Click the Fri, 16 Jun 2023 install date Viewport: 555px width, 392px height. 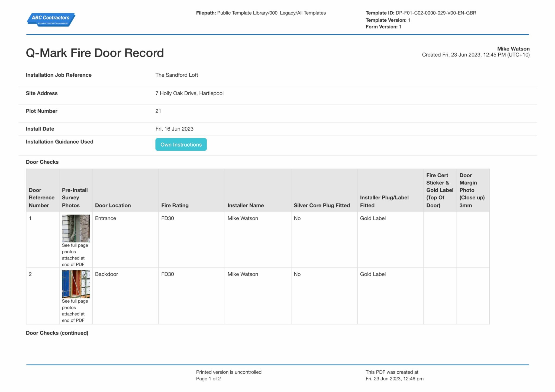pos(174,129)
